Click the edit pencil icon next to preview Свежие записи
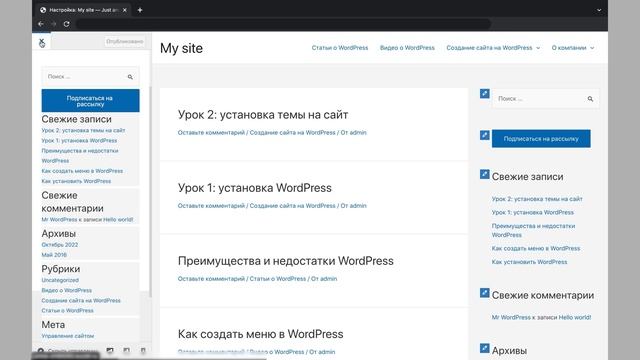 coord(484,174)
